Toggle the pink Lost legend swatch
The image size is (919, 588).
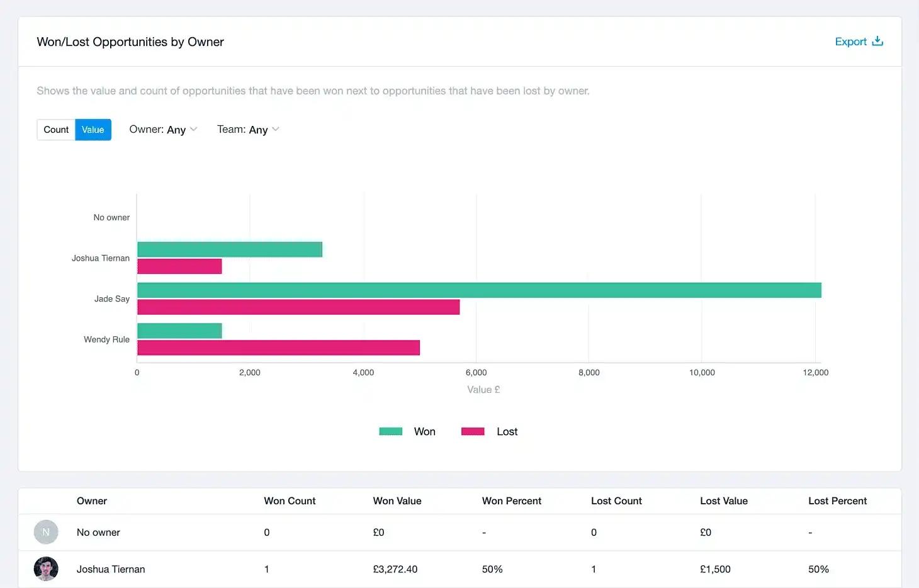point(473,431)
